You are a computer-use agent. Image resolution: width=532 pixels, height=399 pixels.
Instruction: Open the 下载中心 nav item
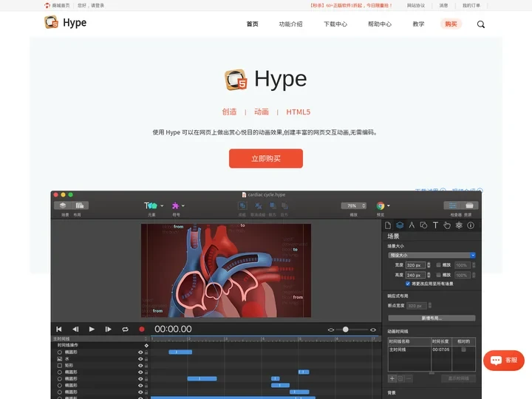pyautogui.click(x=335, y=24)
